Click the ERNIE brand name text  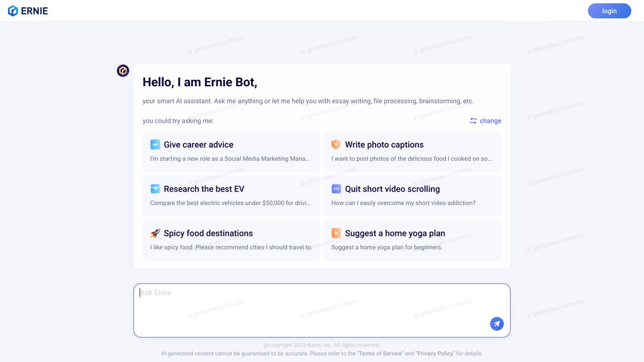tap(35, 11)
